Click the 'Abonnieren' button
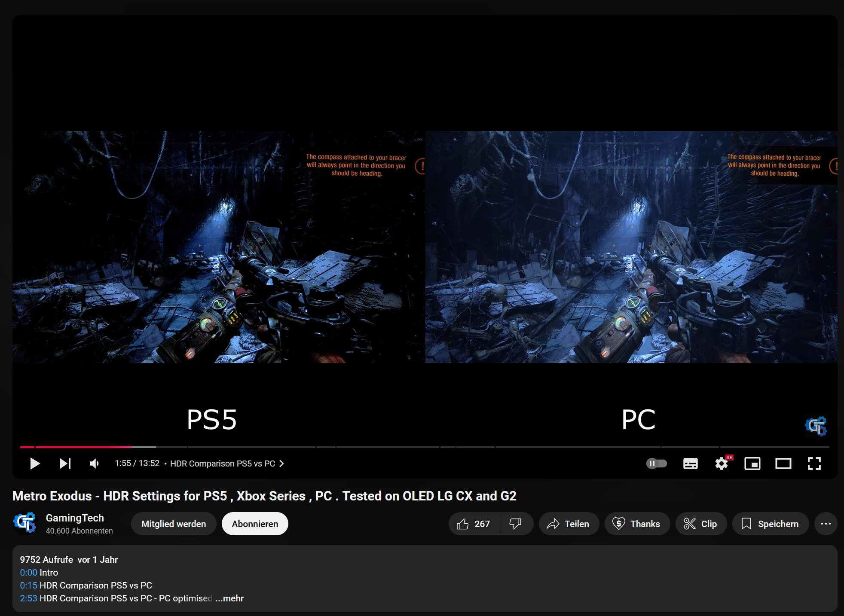Image resolution: width=844 pixels, height=616 pixels. [x=254, y=524]
